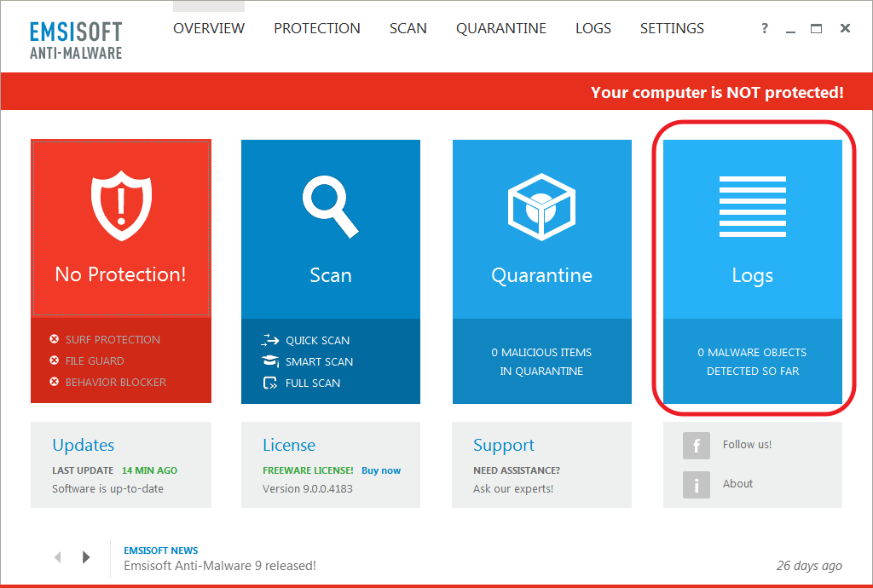The height and width of the screenshot is (588, 873).
Task: Open help with the question mark icon
Action: (x=765, y=28)
